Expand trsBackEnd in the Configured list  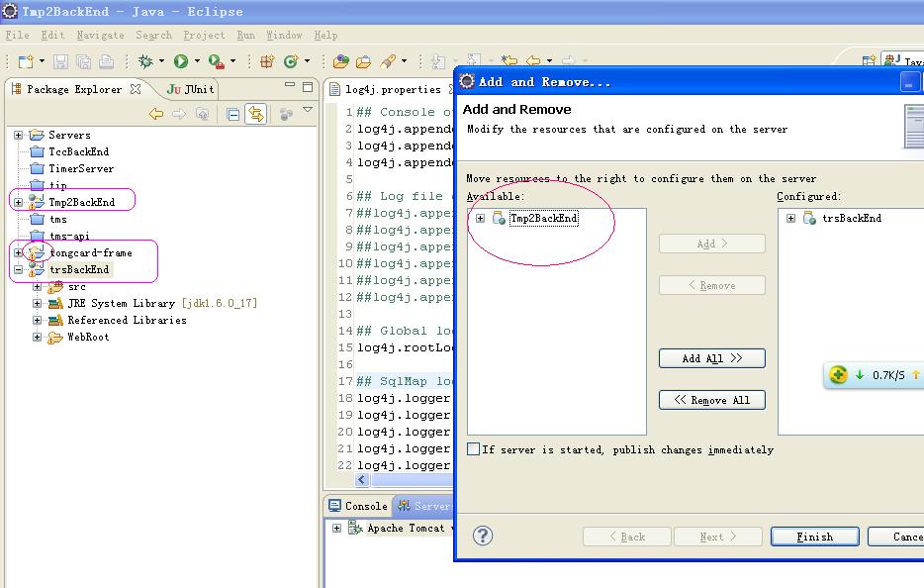[x=790, y=218]
